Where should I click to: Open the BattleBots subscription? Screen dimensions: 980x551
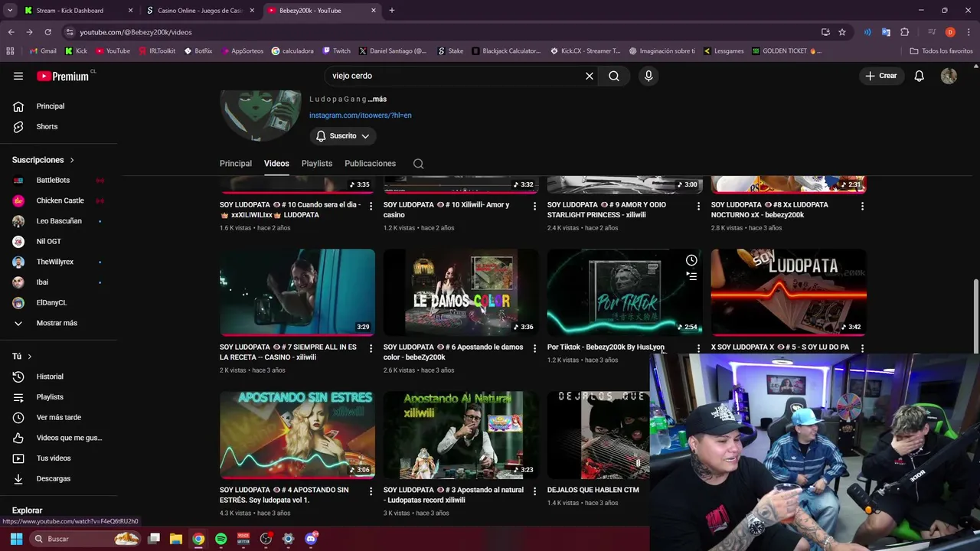[58, 181]
